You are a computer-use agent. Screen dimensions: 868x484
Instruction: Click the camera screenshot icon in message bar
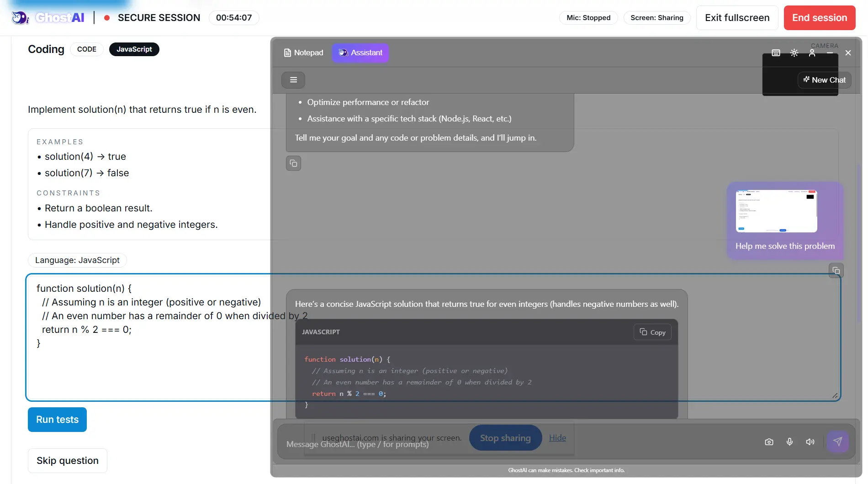(769, 442)
